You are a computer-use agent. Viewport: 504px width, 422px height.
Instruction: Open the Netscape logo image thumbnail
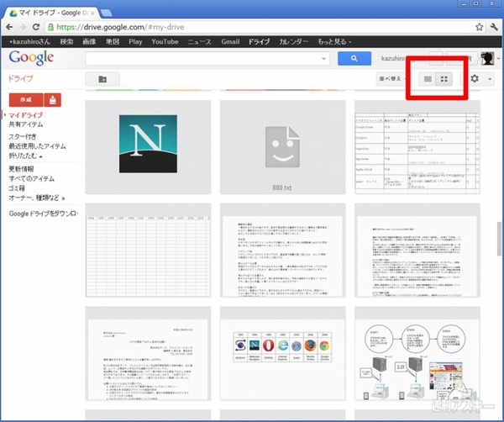(x=148, y=147)
